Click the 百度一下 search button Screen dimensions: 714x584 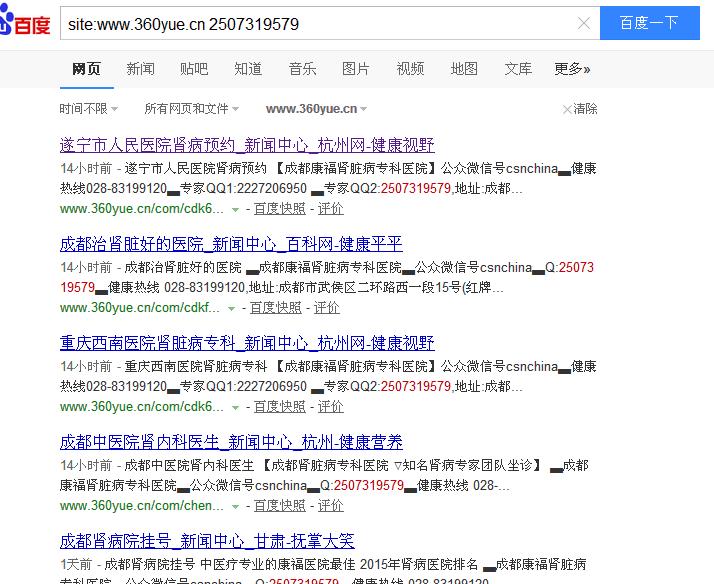(649, 23)
